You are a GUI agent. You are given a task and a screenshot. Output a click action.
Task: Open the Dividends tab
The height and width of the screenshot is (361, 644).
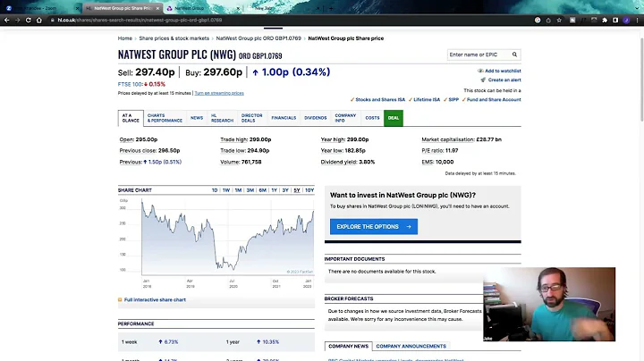click(x=316, y=118)
